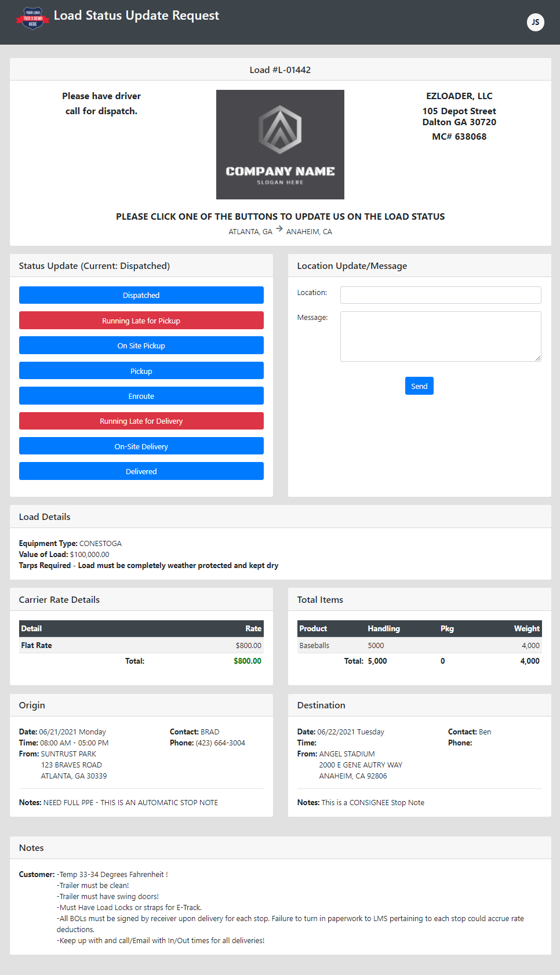Click the Load #L-01442 header bar

[x=280, y=69]
